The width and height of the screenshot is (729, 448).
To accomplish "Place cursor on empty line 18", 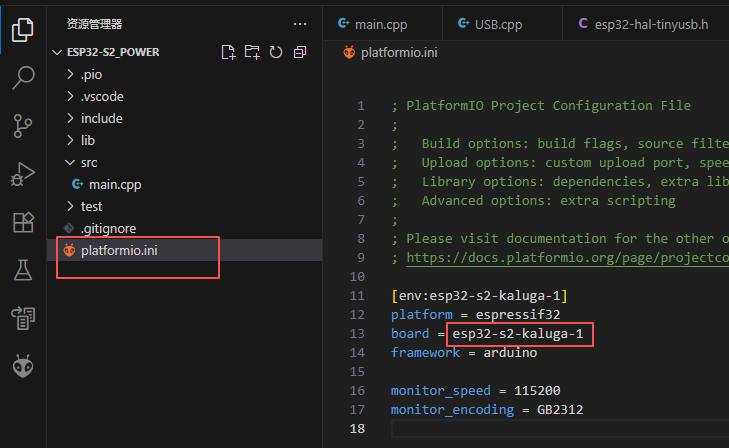I will pos(560,428).
